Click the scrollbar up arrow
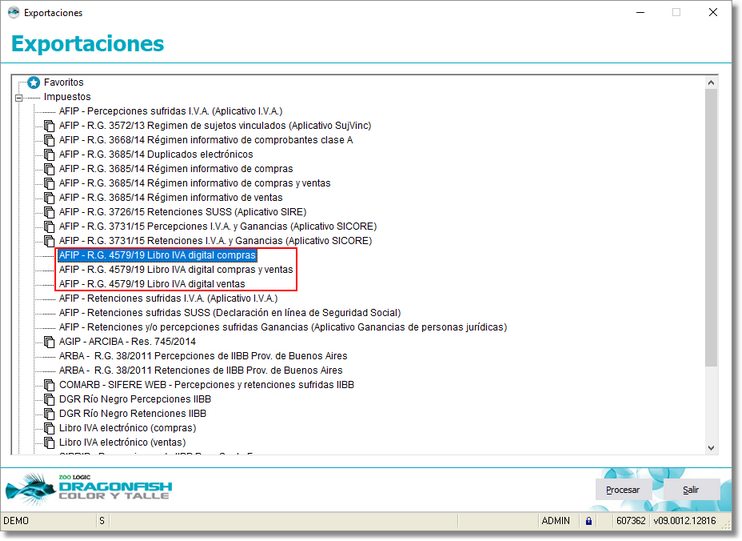This screenshot has width=742, height=541. [711, 82]
